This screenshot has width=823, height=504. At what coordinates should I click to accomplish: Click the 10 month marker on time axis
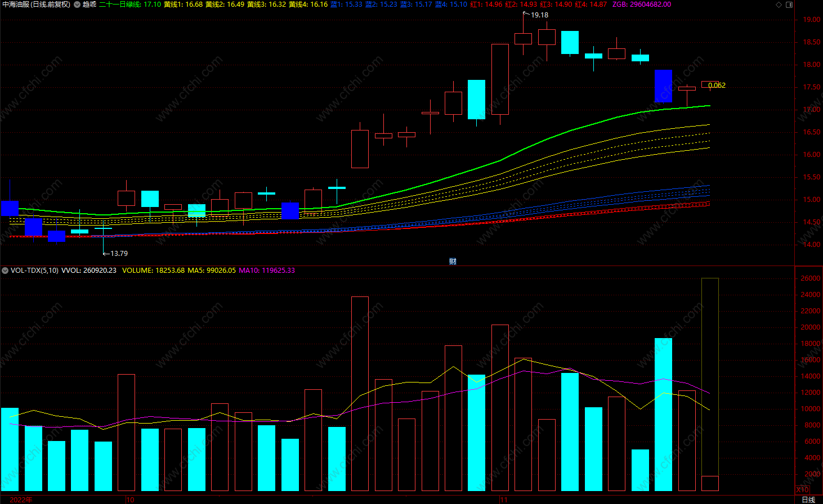(130, 499)
